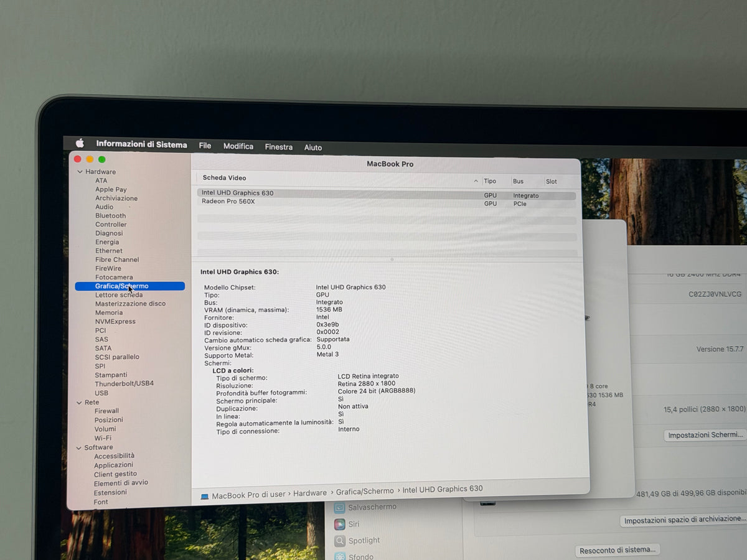Select Wi-Fi under Rete
Image resolution: width=747 pixels, height=560 pixels.
103,438
